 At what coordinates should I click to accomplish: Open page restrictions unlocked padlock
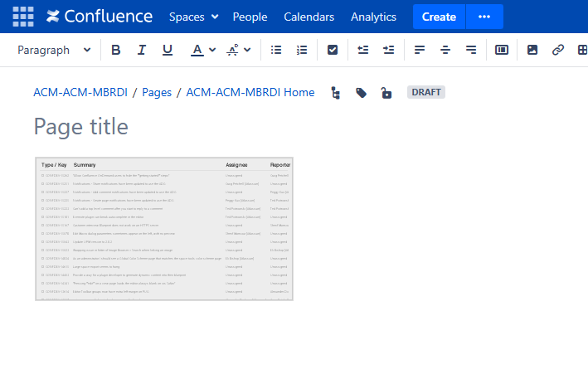pyautogui.click(x=386, y=93)
